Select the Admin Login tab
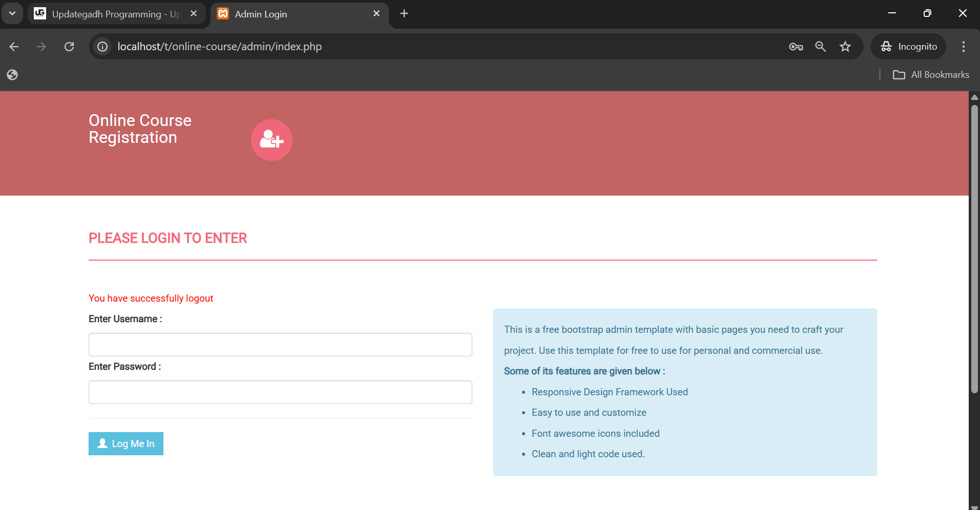 coord(292,14)
